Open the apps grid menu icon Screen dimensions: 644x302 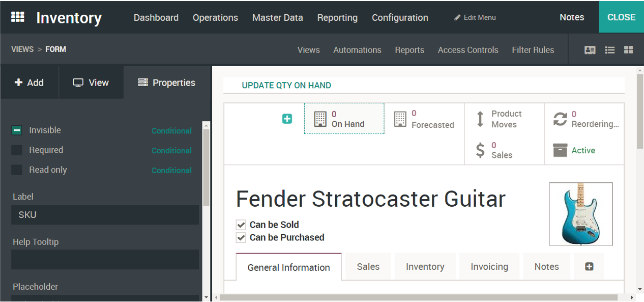pyautogui.click(x=18, y=17)
